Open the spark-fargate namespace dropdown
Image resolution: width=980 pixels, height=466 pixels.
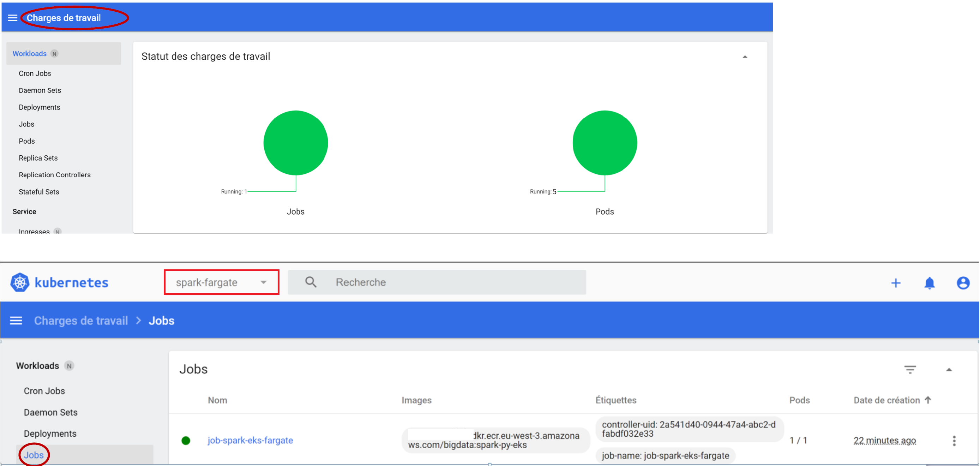221,282
